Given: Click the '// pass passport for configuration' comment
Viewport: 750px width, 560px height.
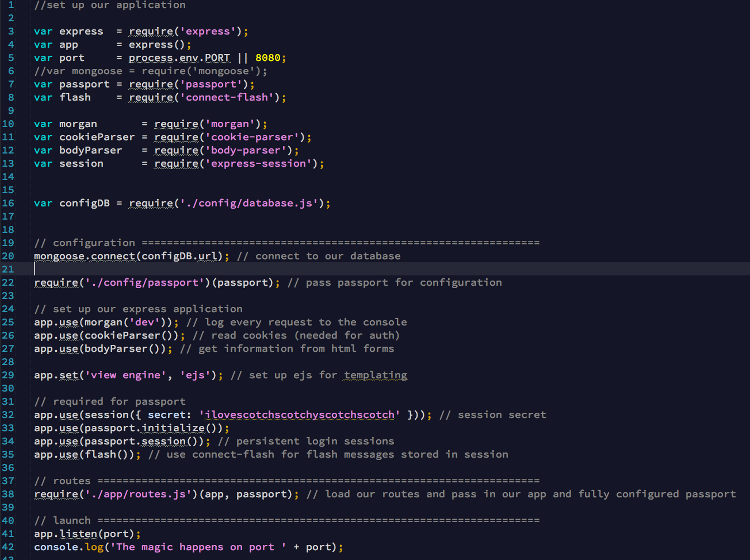Looking at the screenshot, I should (x=395, y=282).
